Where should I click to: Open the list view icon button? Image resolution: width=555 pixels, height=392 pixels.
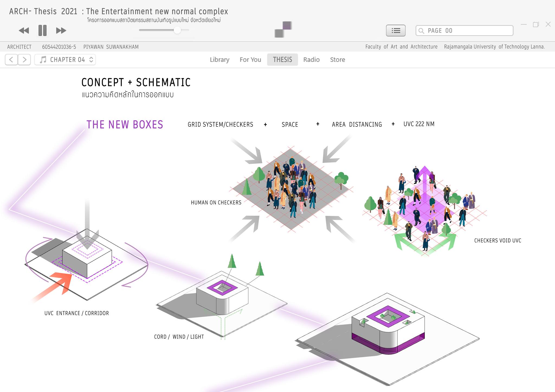(396, 31)
